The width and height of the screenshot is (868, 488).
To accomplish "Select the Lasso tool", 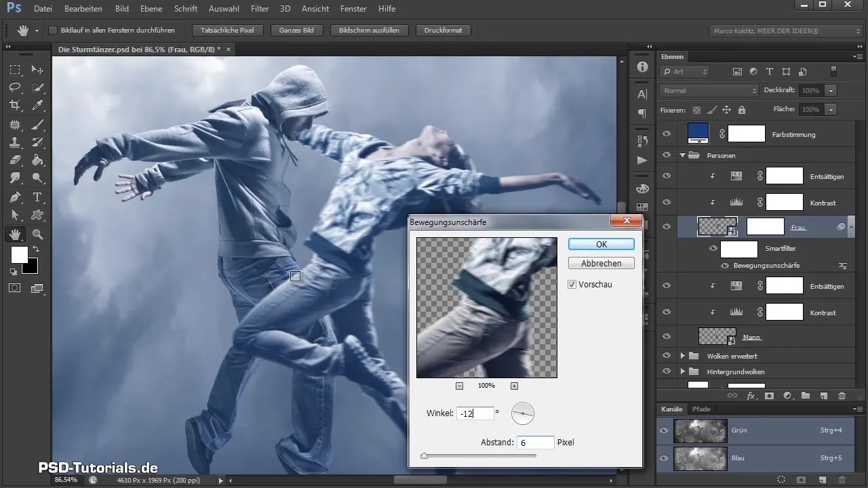I will tap(15, 87).
